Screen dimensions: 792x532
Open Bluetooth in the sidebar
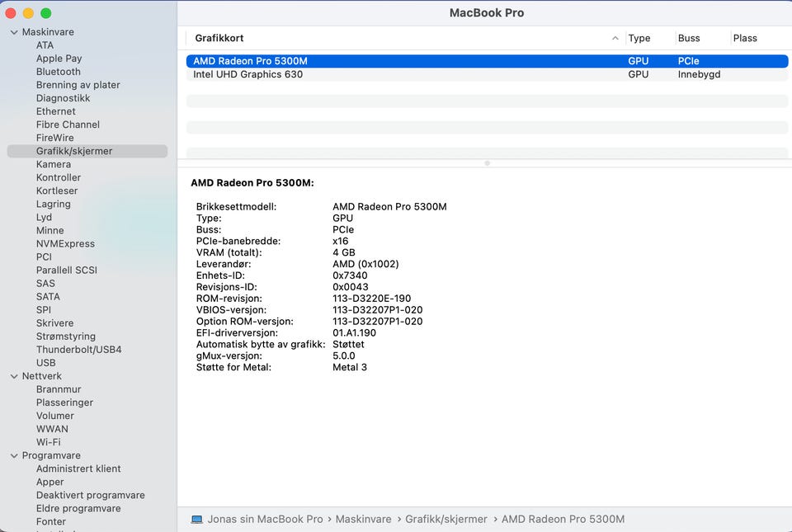(x=58, y=72)
